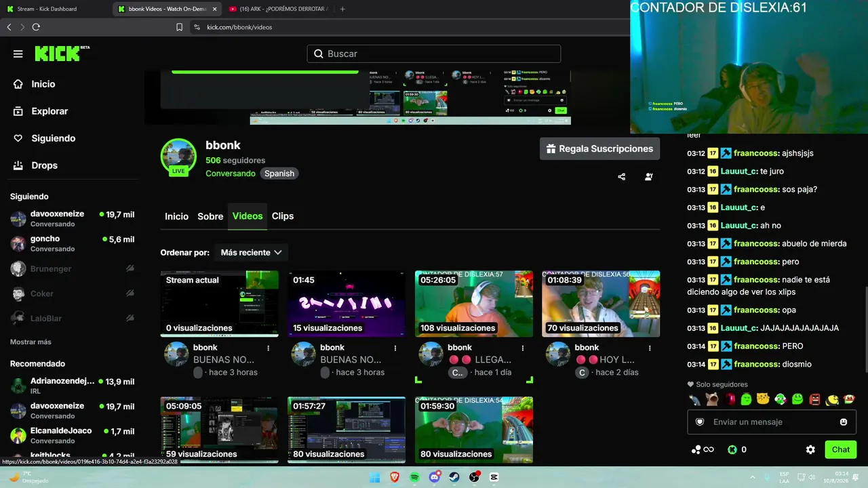
Task: Show hidden system tray icons
Action: pos(752,477)
